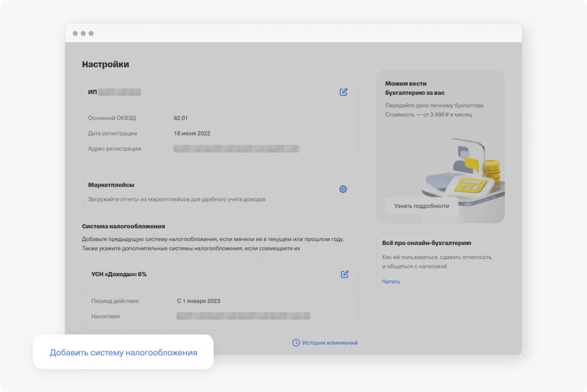The image size is (587, 392).
Task: Click the registration date 16 июня 2022
Action: (192, 134)
